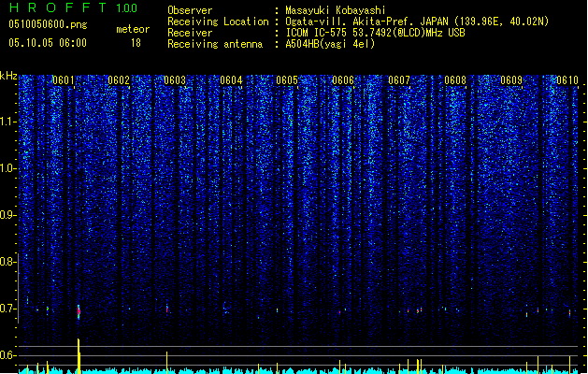Viewport: 588px width, 374px height.
Task: Click the 0606 time marker
Action: click(343, 80)
